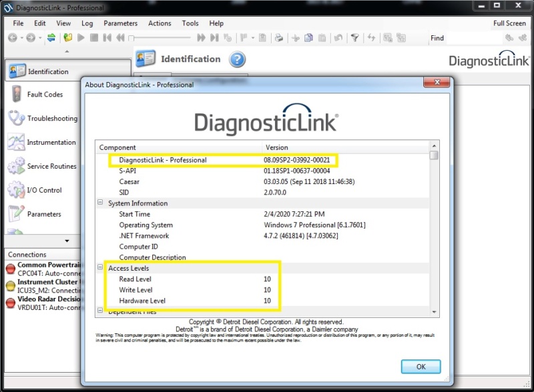Open the Identification panel in the sidebar

tap(68, 71)
